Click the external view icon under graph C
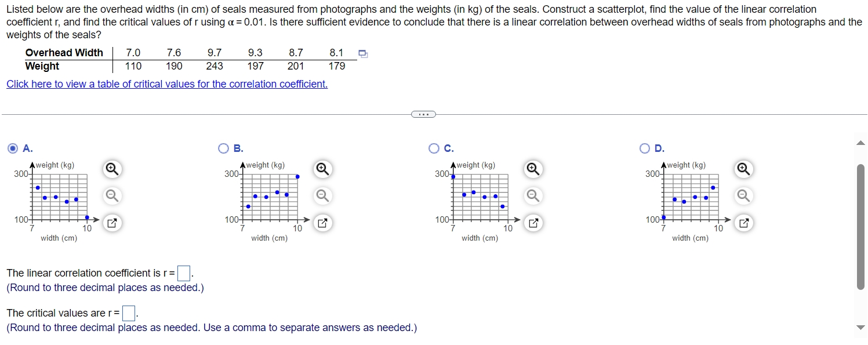 coord(533,223)
